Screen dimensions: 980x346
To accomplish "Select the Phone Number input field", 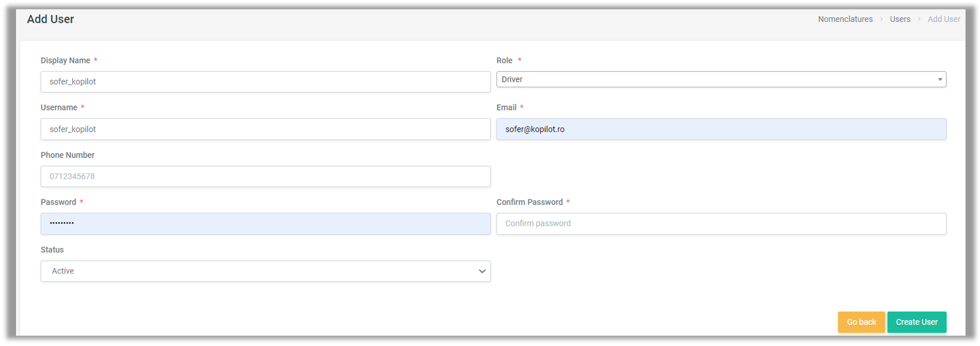I will (265, 177).
